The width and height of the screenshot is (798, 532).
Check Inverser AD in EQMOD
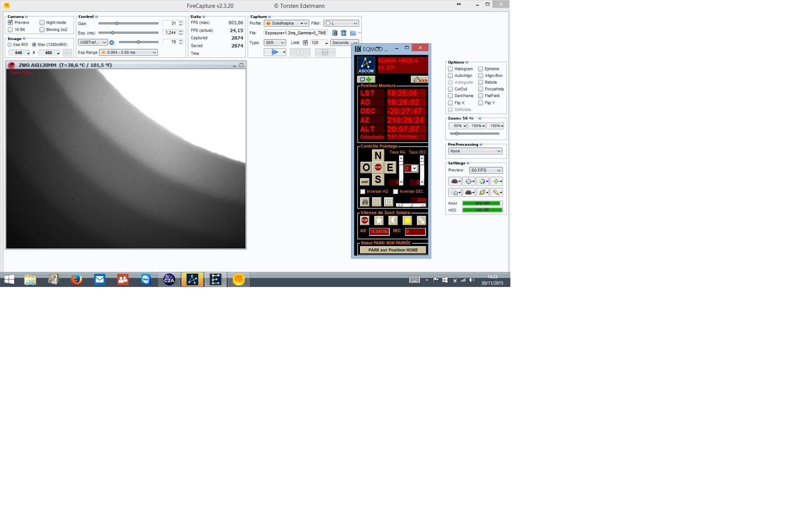(x=363, y=192)
